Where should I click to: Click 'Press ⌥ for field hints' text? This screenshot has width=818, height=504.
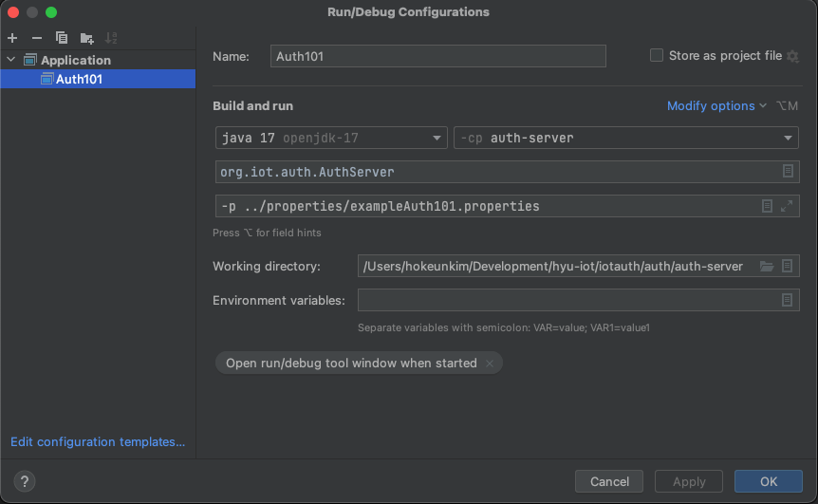(x=267, y=233)
